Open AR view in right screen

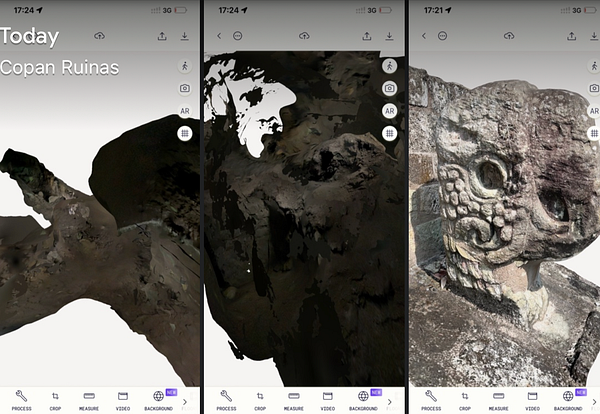point(594,111)
